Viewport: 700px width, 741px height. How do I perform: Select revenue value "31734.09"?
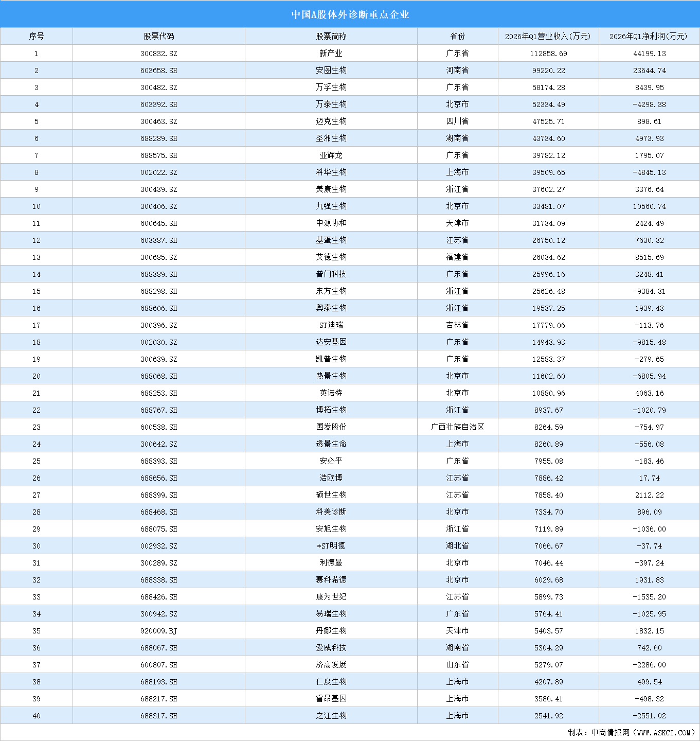pos(548,223)
